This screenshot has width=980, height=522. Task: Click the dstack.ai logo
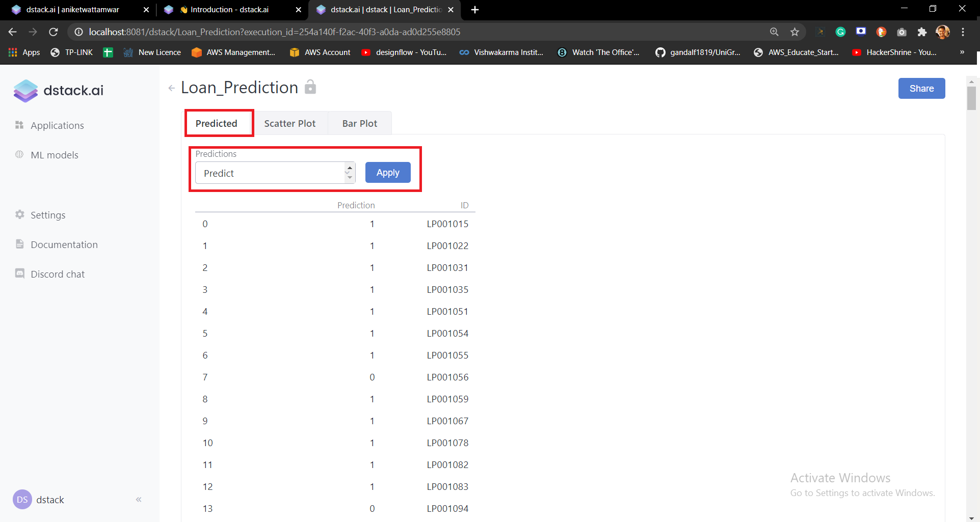click(x=58, y=91)
